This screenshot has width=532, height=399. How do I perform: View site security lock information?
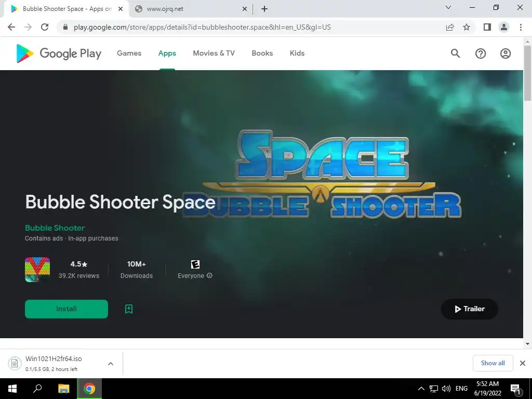point(65,27)
